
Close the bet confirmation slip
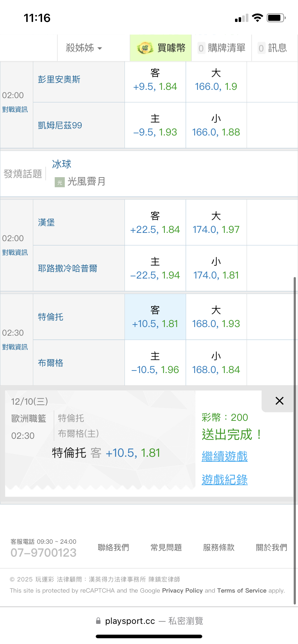(x=279, y=401)
